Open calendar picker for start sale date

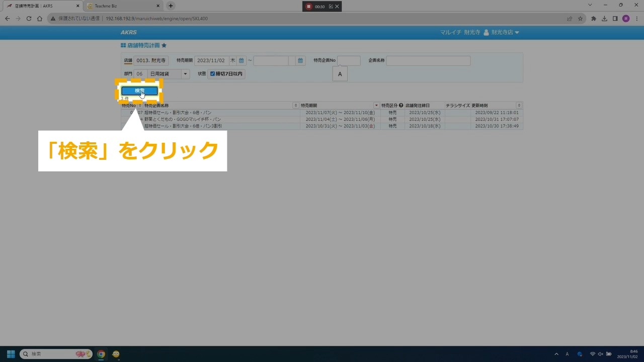pos(242,61)
